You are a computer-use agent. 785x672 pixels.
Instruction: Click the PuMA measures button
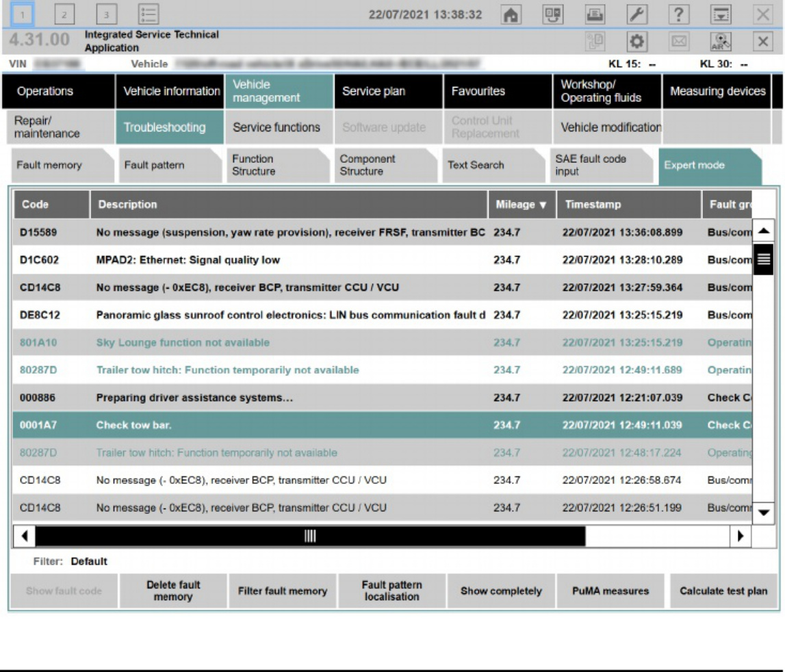(x=610, y=591)
